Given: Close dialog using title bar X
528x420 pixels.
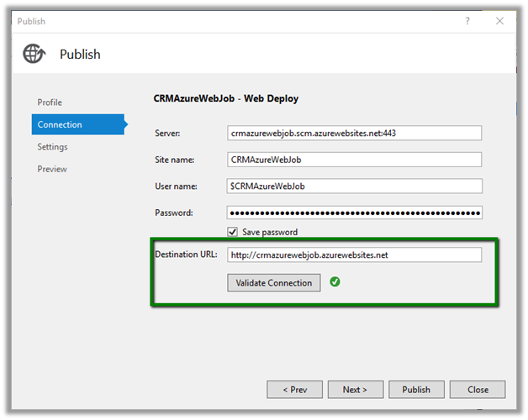Looking at the screenshot, I should coord(500,21).
